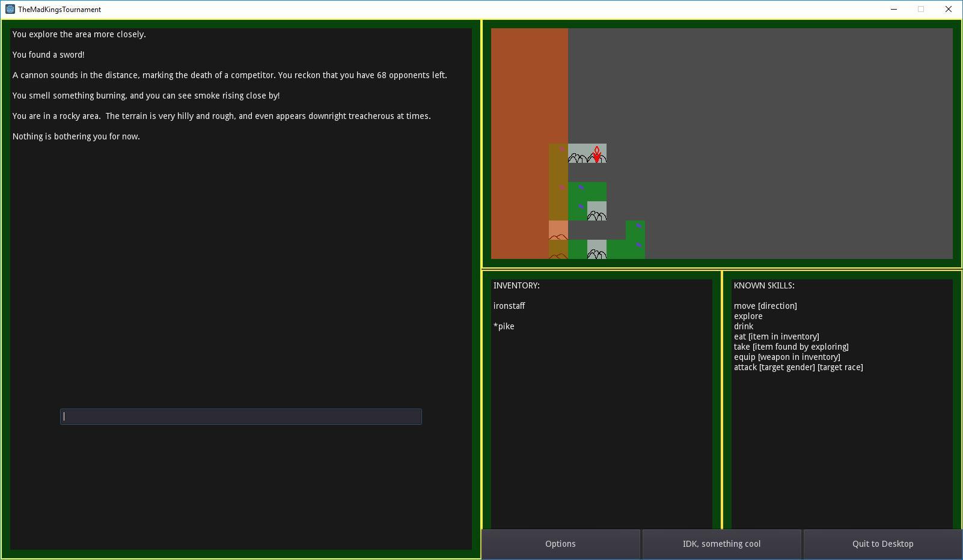Viewport: 963px width, 560px height.
Task: Click the Quit to Desktop button
Action: pos(882,544)
